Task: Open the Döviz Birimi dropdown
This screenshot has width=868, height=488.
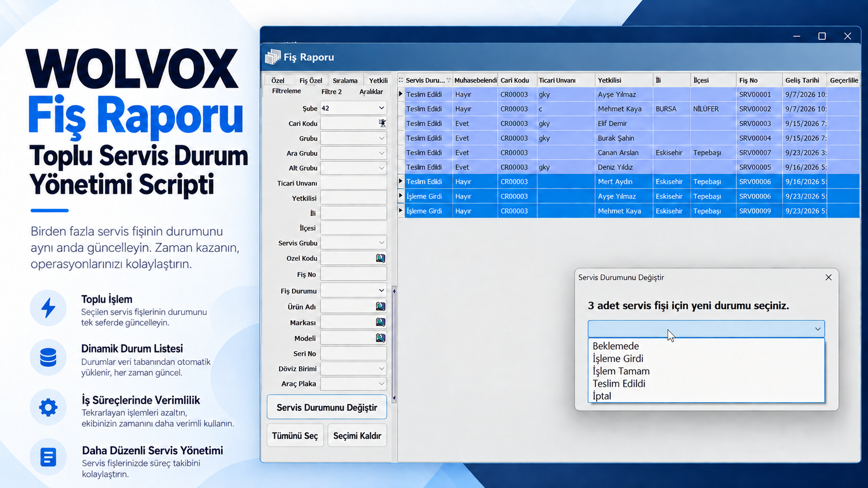Action: pos(381,369)
